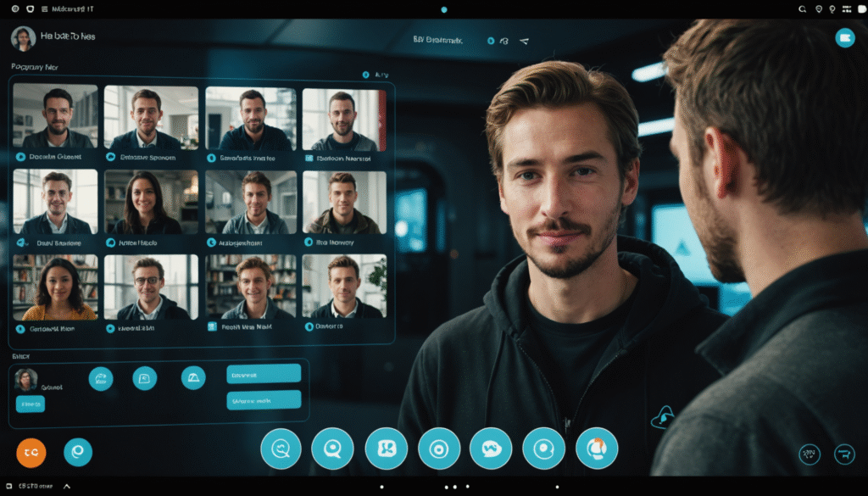Click the upper wide teal button in the lower panel
This screenshot has height=496, width=868.
tap(264, 374)
